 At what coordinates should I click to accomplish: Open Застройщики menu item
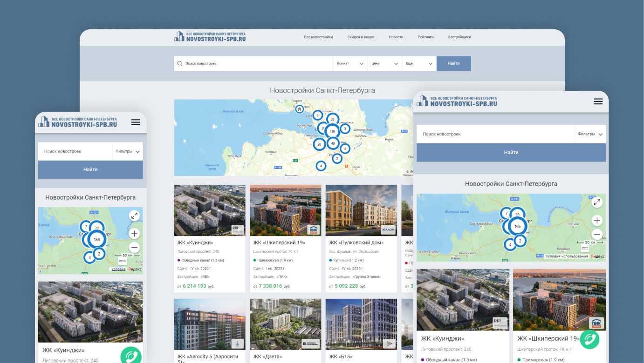pos(459,37)
